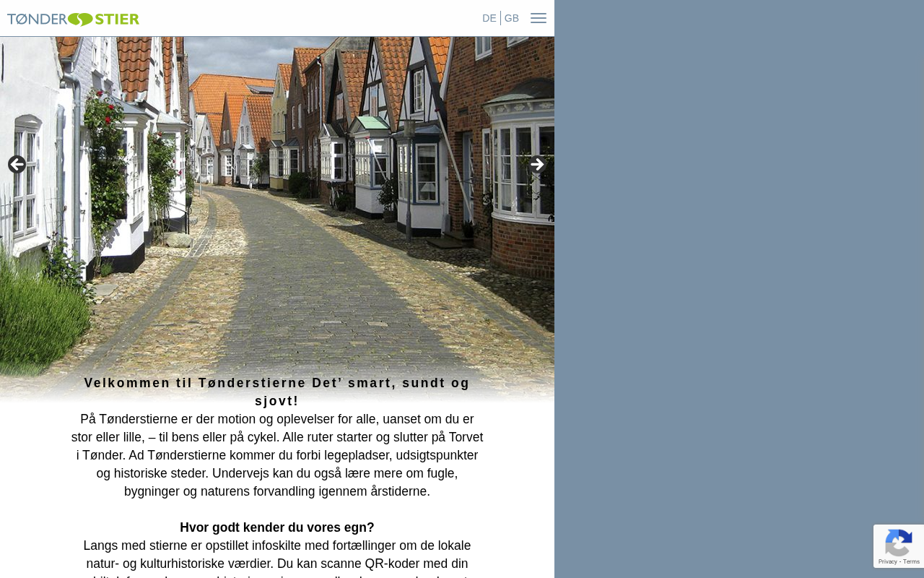Click the 'Hvor godt kender du vores egn?' subheading

click(x=277, y=527)
